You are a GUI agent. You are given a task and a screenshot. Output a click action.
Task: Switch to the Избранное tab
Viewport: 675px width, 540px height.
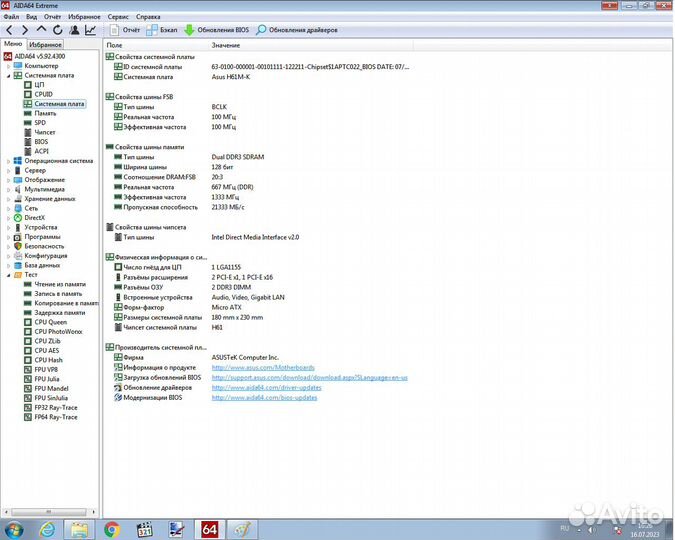click(x=45, y=45)
